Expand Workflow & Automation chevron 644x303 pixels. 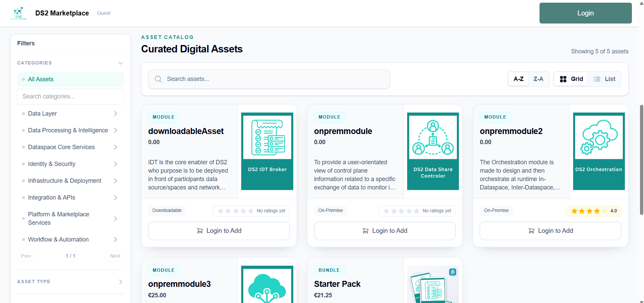[x=115, y=240]
